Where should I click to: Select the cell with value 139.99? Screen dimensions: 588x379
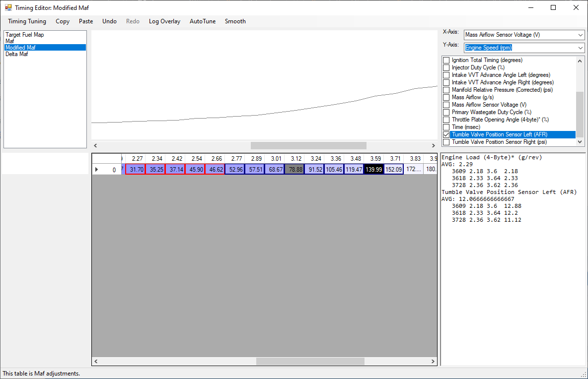373,170
